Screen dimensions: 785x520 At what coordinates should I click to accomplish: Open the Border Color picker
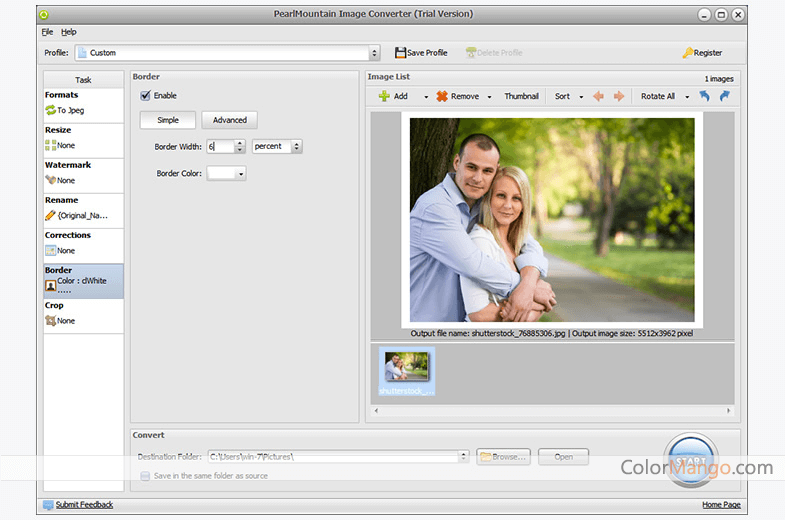pyautogui.click(x=227, y=174)
